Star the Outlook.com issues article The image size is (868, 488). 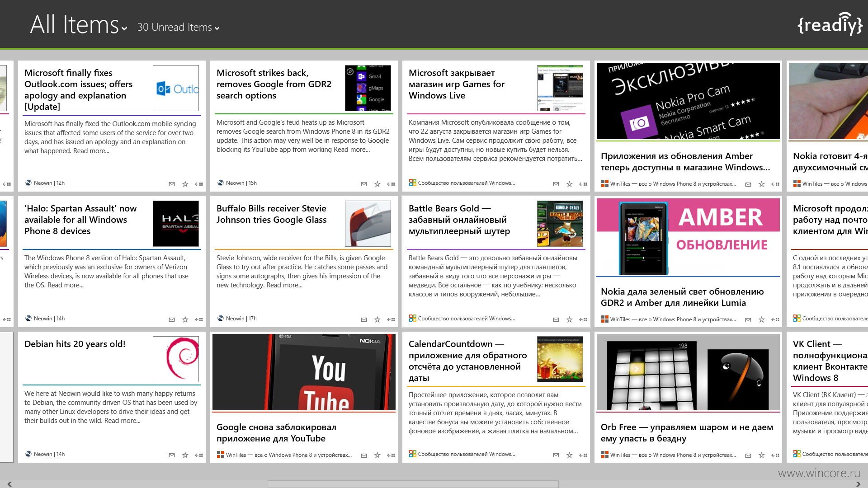point(185,184)
